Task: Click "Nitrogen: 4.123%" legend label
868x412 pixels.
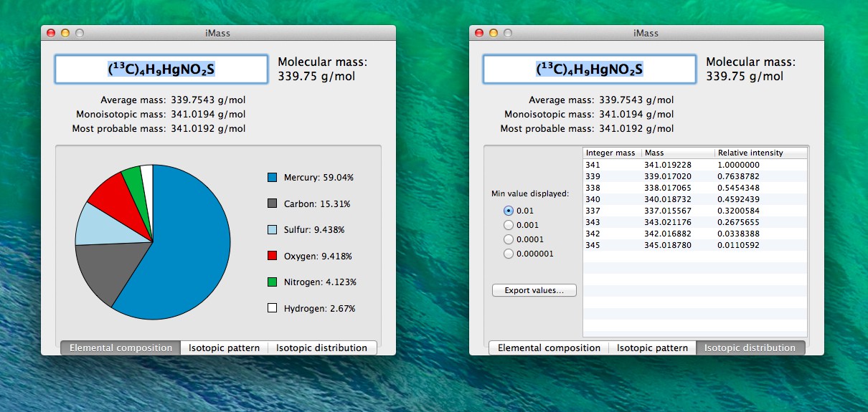Action: coord(320,282)
